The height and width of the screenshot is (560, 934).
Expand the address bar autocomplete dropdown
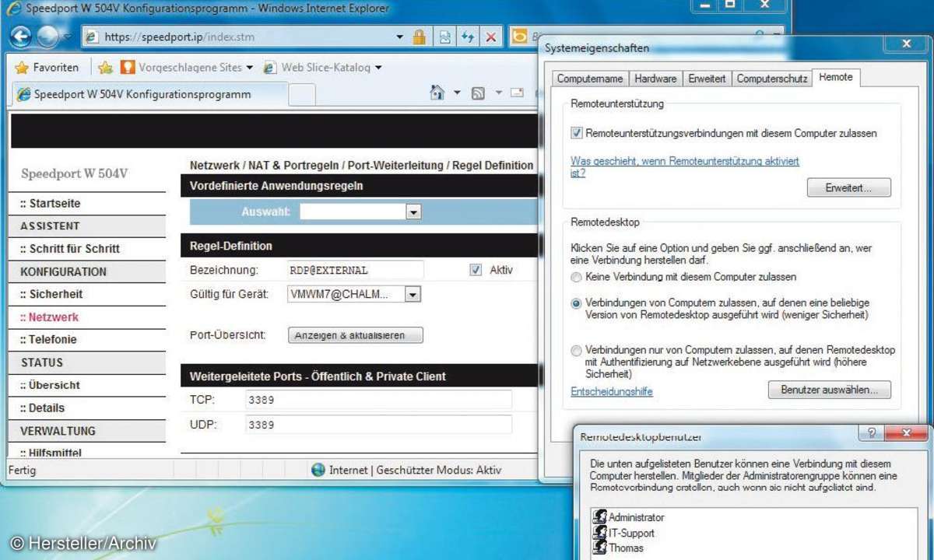400,37
